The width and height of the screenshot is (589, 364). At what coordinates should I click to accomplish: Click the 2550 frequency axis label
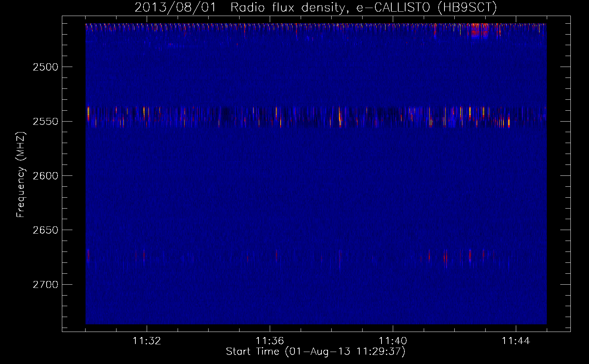coord(46,121)
